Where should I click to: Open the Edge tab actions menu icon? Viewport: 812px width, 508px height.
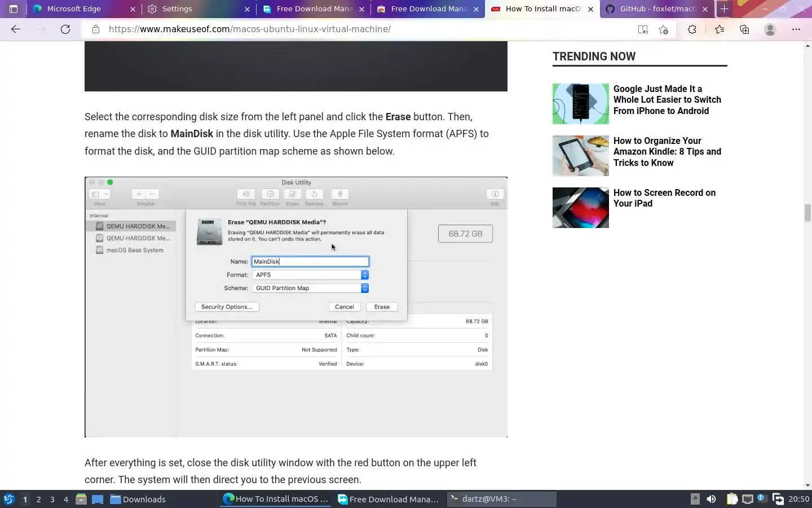coord(14,9)
